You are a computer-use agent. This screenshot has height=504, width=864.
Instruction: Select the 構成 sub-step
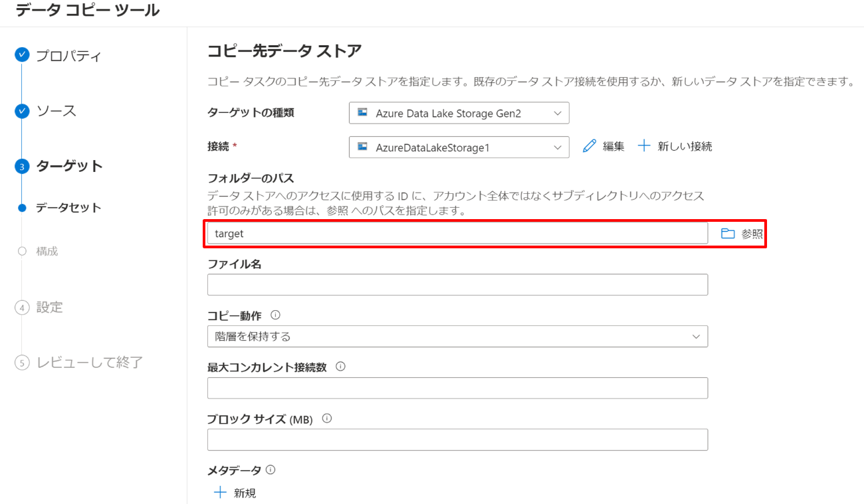coord(47,251)
